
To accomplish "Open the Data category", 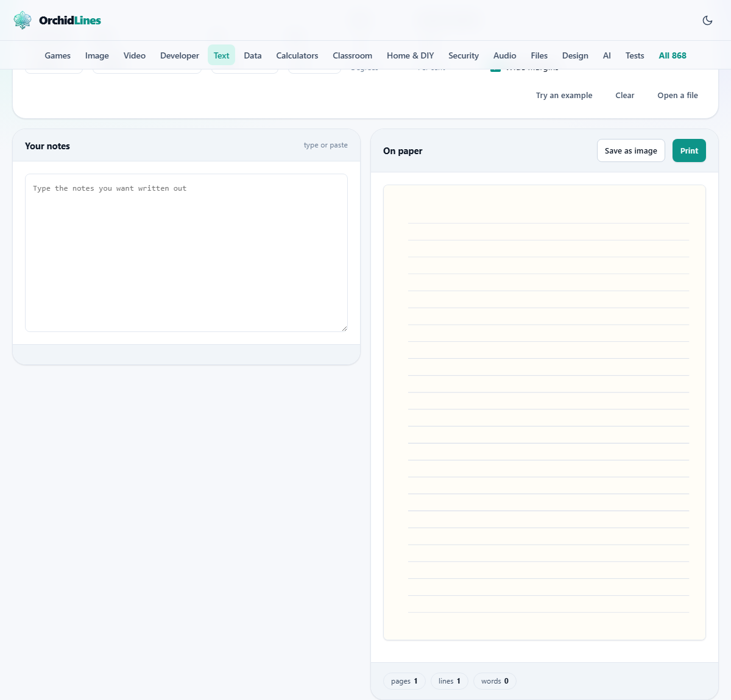I will pos(253,55).
